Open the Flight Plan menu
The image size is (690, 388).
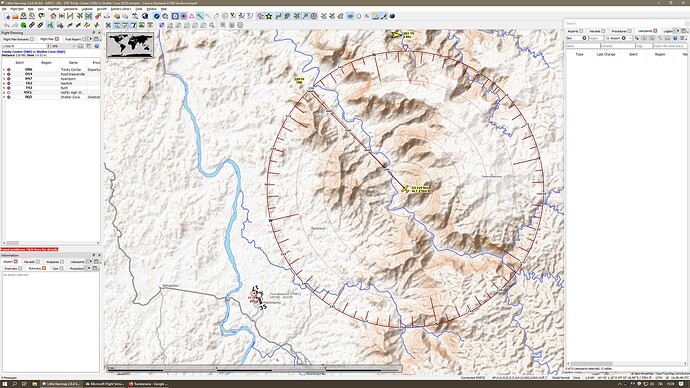pos(17,9)
